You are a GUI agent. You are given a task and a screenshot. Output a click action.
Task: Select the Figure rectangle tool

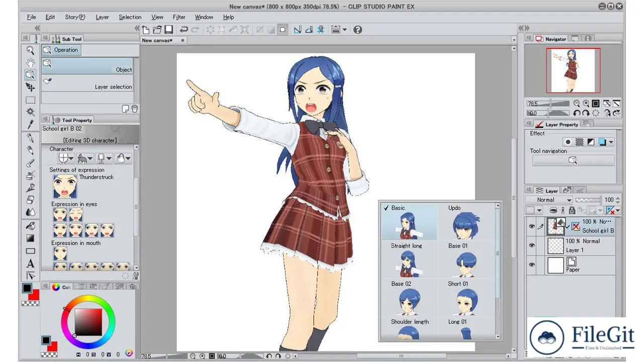[30, 251]
